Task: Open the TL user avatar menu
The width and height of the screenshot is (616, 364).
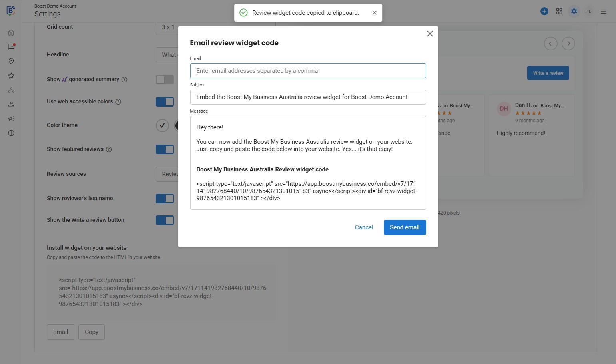Action: click(589, 12)
